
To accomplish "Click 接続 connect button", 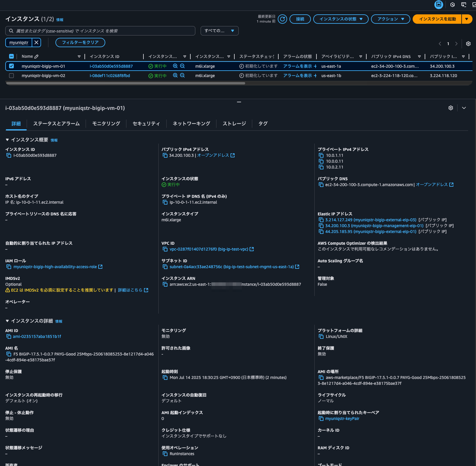I will coord(300,19).
